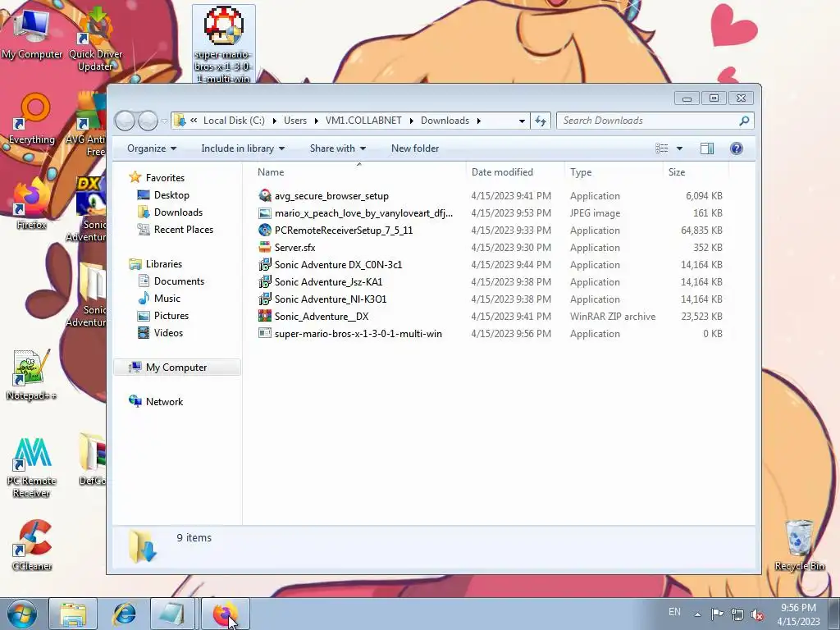Screen dimensions: 840x630
Task: Select the Sonic Adventure_NI-K3O1 icon
Action: point(265,299)
